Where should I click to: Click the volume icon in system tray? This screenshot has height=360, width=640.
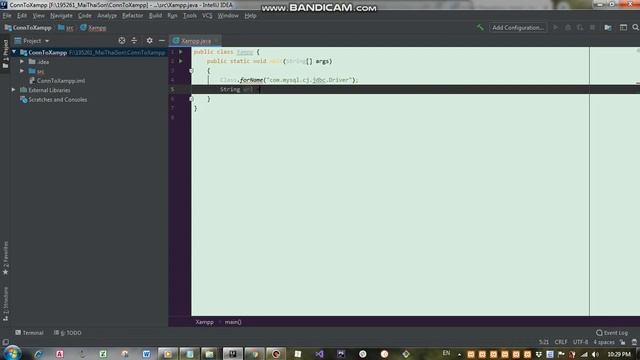596,354
